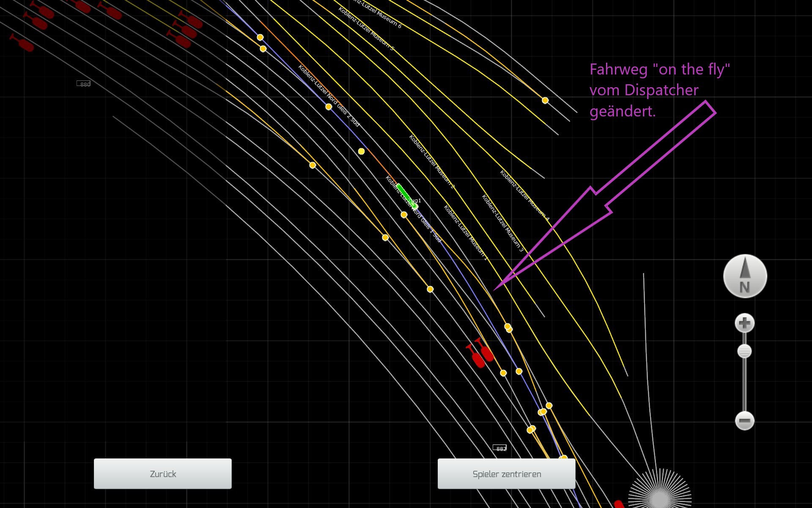This screenshot has width=812, height=508.
Task: Select the green Zug1 train marker
Action: 406,196
